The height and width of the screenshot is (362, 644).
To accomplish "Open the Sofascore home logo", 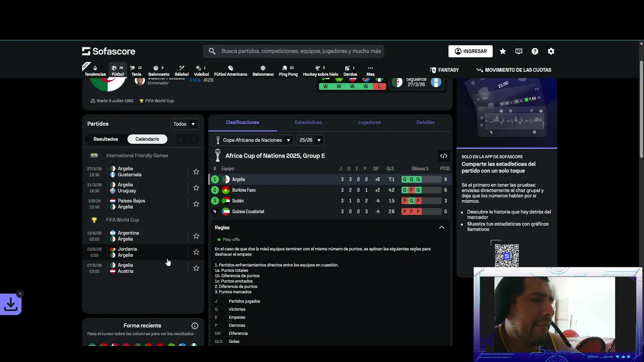I will tap(109, 51).
